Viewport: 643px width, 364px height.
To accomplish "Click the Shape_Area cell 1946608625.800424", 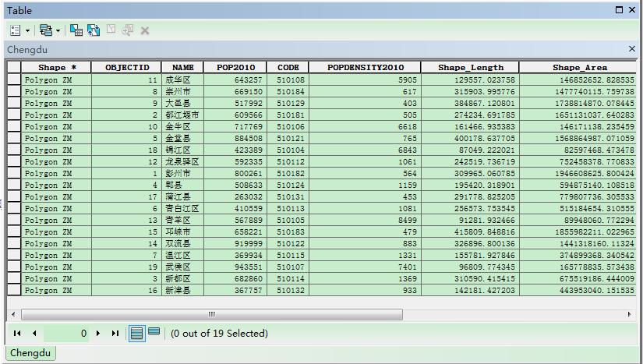I will [x=578, y=173].
